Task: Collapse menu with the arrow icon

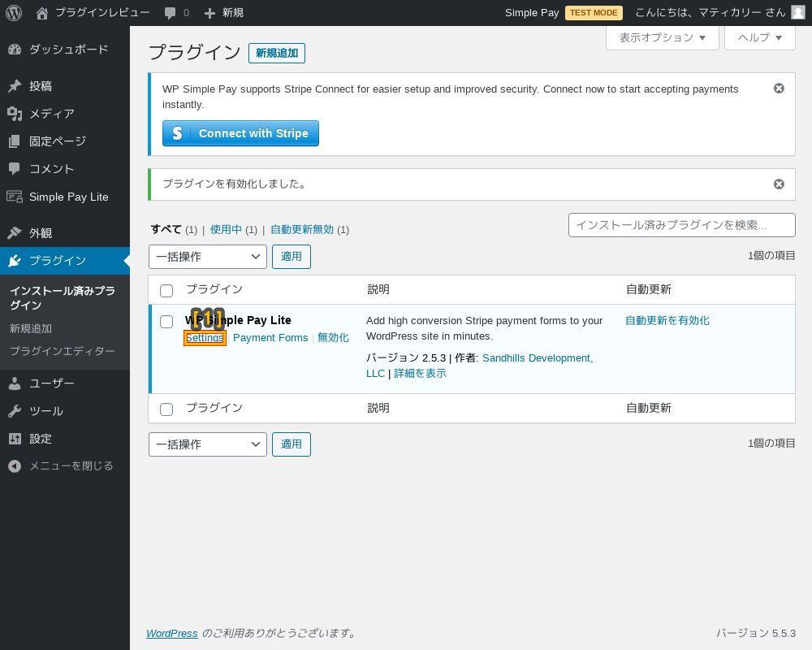Action: (x=15, y=466)
